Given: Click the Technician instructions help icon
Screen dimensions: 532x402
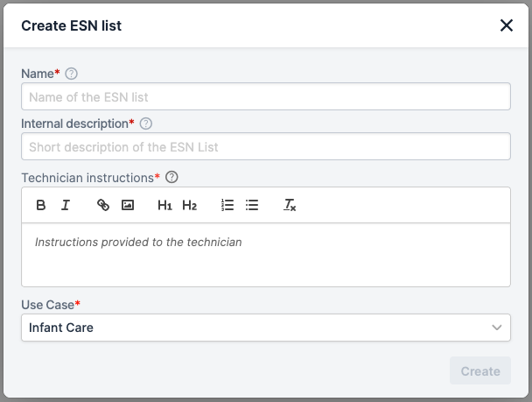Looking at the screenshot, I should (171, 177).
